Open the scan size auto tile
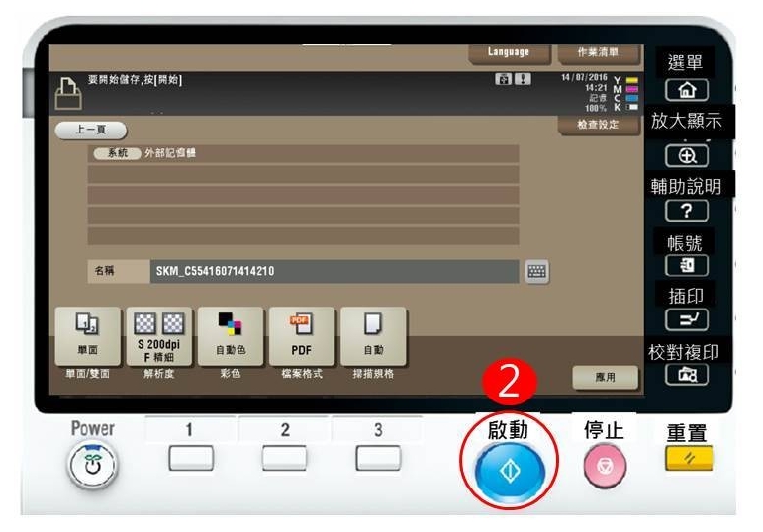 click(373, 336)
